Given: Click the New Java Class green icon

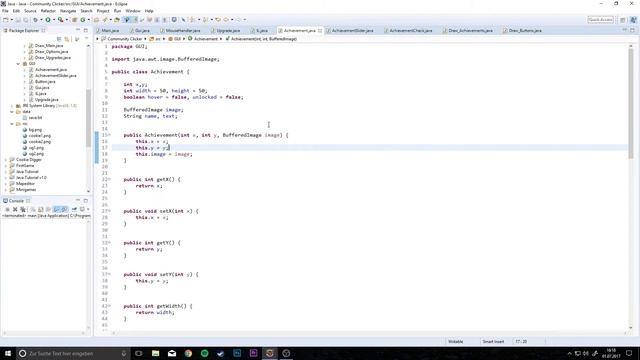Looking at the screenshot, I should pyautogui.click(x=83, y=20).
